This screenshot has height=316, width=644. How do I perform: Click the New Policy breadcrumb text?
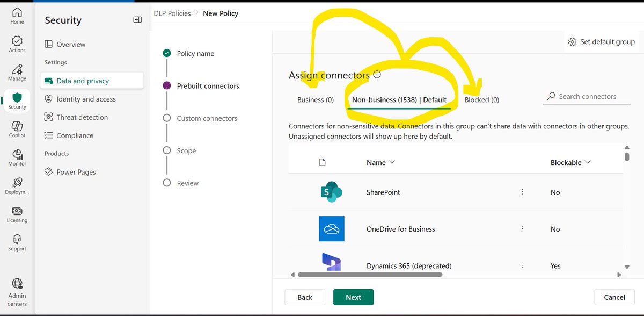click(x=221, y=13)
